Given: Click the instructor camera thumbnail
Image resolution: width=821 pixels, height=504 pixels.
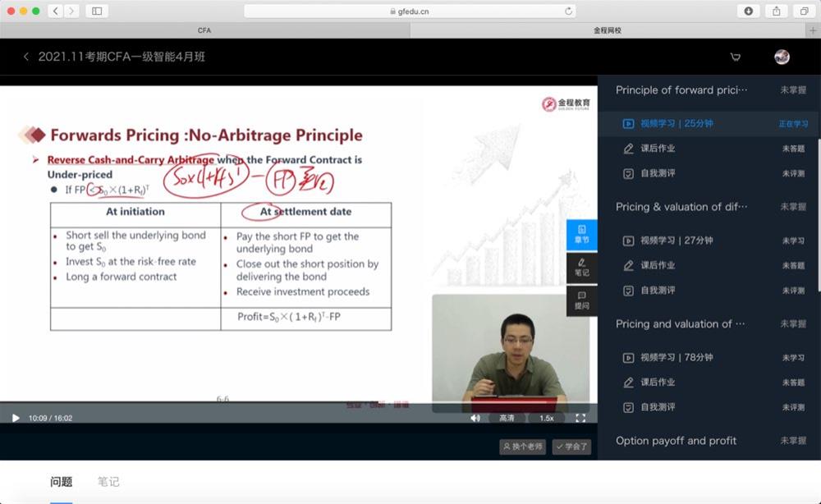Looking at the screenshot, I should pos(511,353).
